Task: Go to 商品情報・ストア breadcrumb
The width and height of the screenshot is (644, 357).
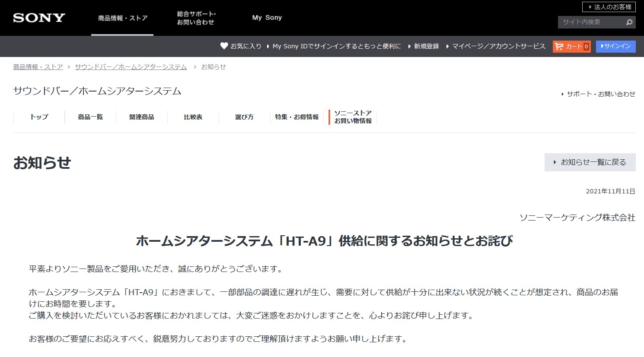Action: [x=38, y=67]
